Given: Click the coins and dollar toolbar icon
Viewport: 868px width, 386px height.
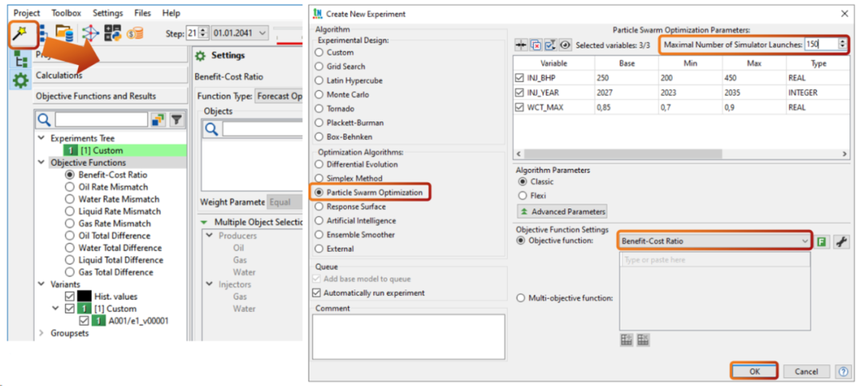Looking at the screenshot, I should point(135,34).
